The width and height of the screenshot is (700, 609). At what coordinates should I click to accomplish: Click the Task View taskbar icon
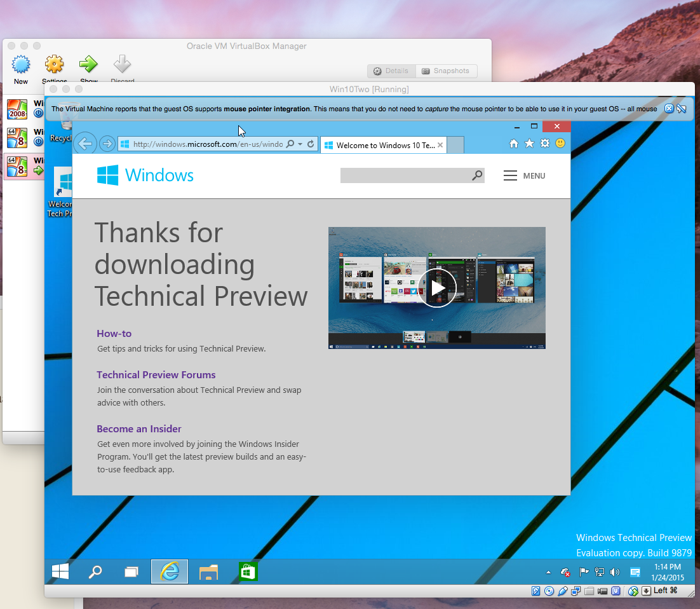131,572
